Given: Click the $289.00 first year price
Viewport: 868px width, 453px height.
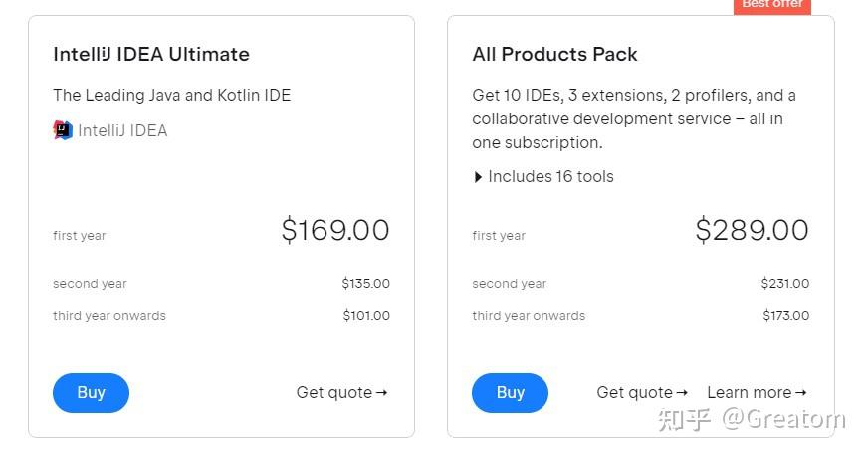Looking at the screenshot, I should click(752, 230).
